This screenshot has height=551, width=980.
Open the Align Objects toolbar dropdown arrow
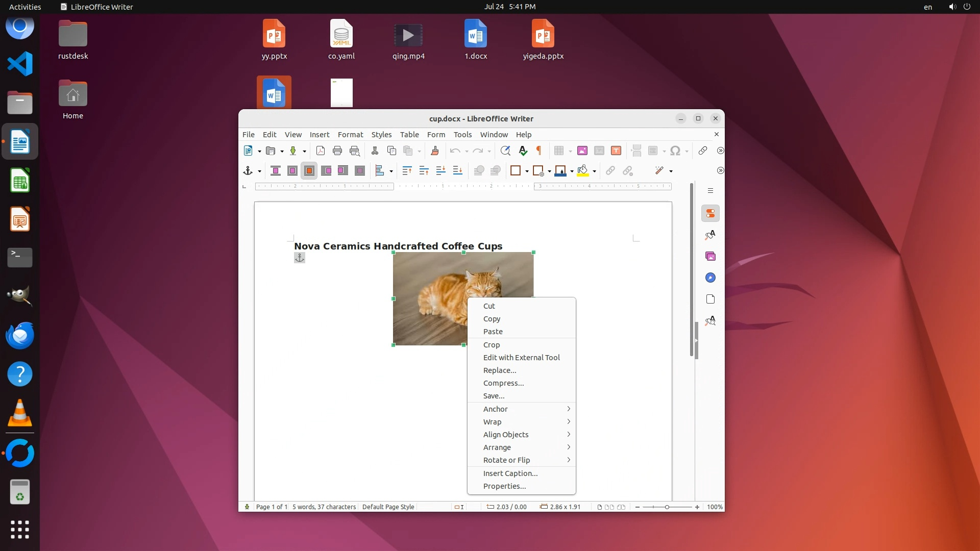(x=391, y=171)
